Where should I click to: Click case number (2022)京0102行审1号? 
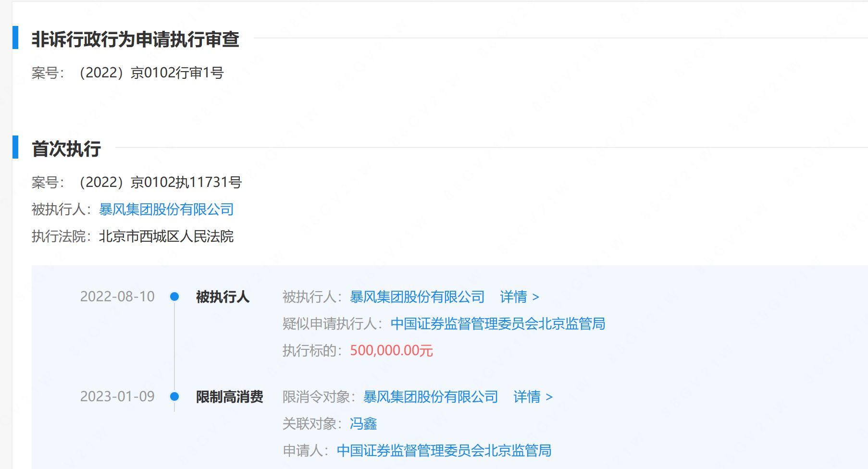tap(149, 73)
